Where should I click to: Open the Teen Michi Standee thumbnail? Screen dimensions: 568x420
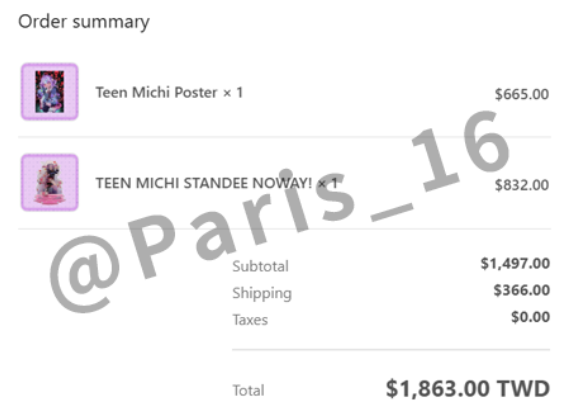pos(50,182)
